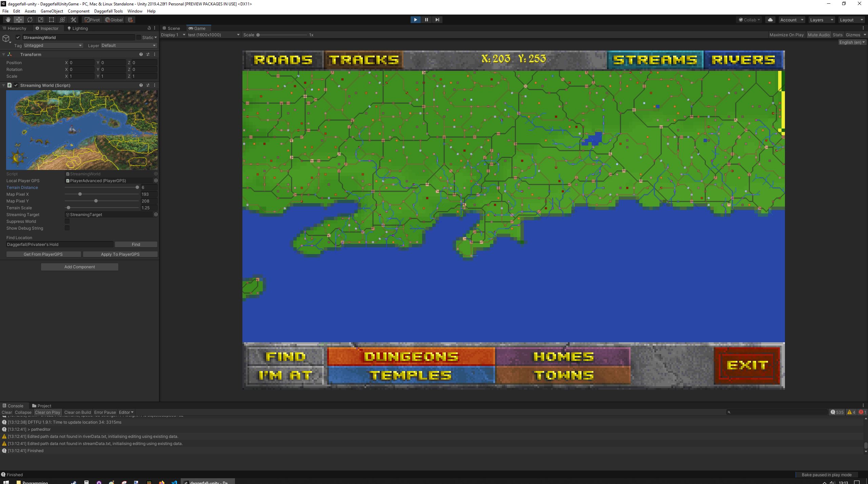Click the Play button

(415, 20)
